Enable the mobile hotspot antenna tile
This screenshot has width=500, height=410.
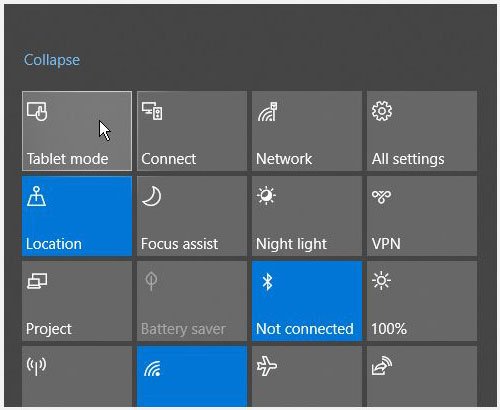pyautogui.click(x=77, y=376)
